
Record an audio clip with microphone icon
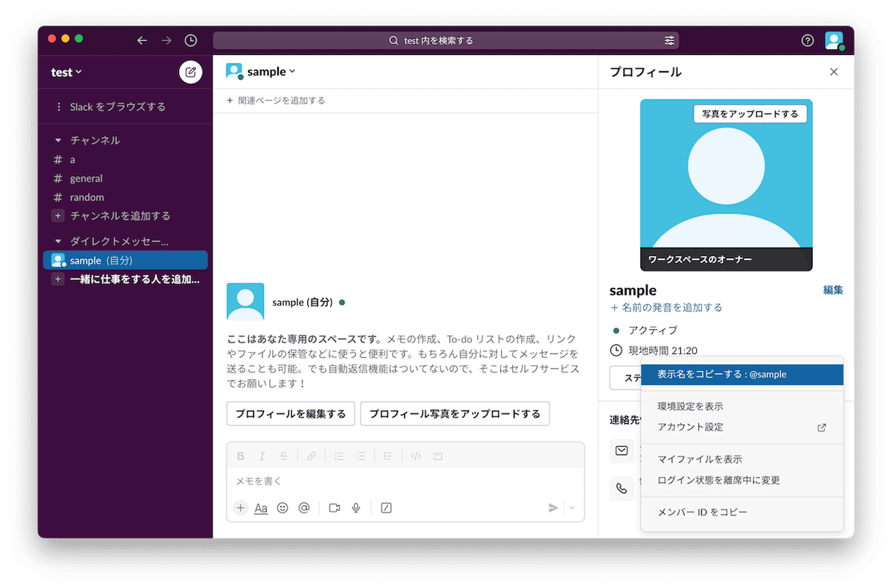(x=357, y=507)
